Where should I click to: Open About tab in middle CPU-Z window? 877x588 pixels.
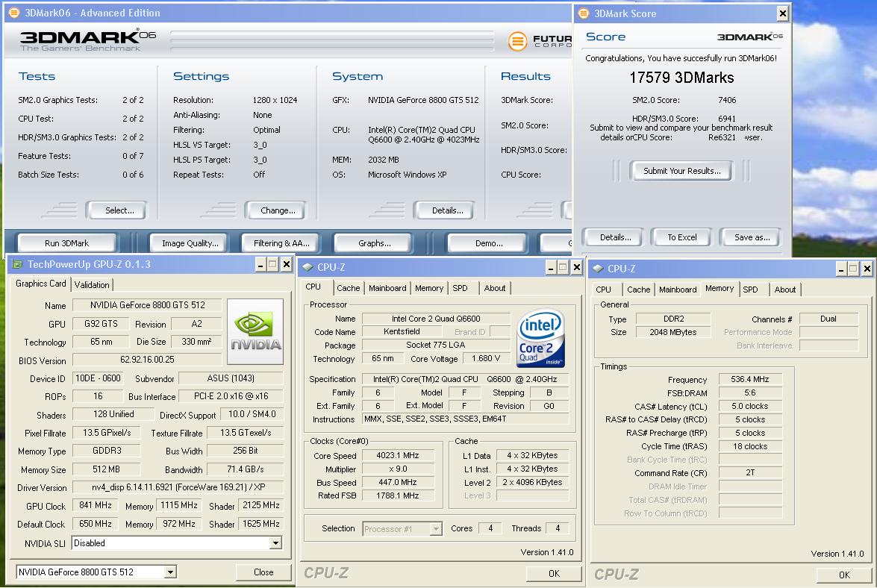494,288
